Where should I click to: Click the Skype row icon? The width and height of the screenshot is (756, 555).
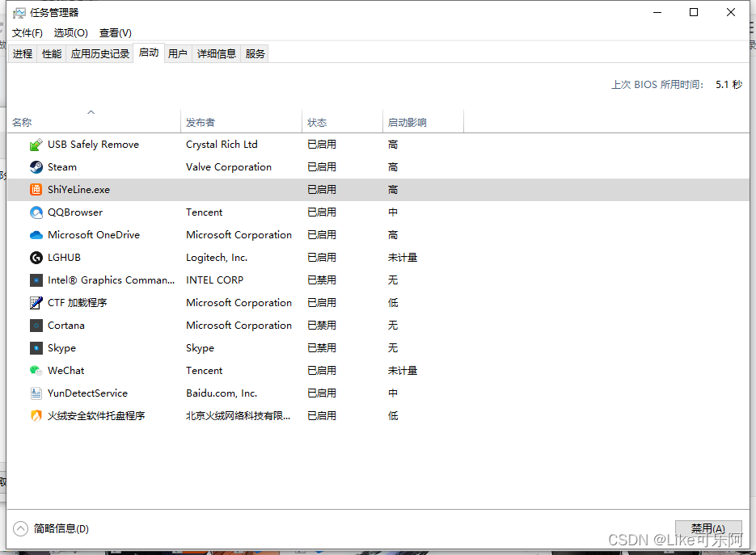(36, 348)
